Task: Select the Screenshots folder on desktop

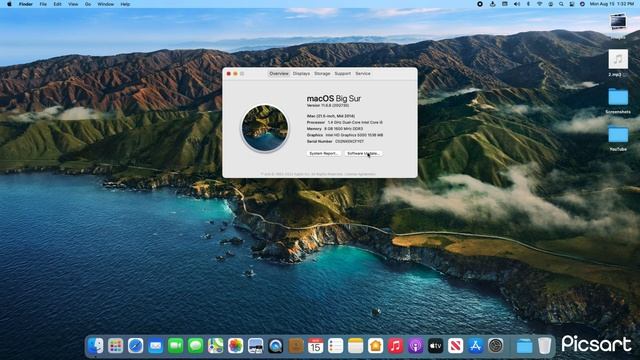Action: coord(618,101)
